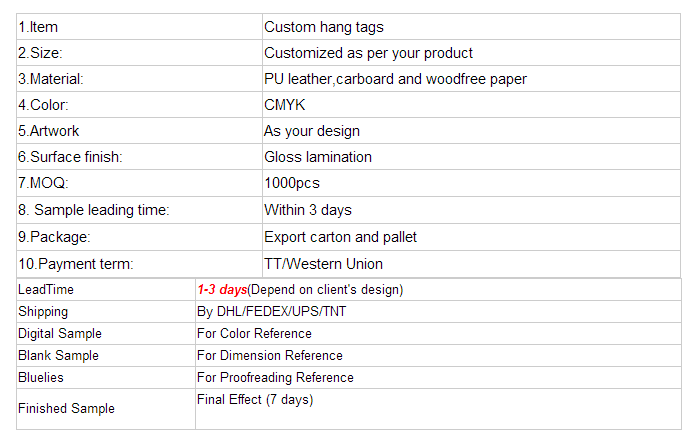Select the 'Blank Sample' label
The height and width of the screenshot is (448, 695).
tap(58, 355)
